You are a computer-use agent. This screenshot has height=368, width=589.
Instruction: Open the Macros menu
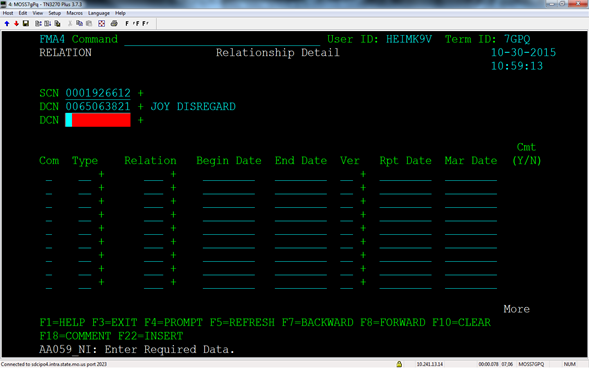point(74,13)
